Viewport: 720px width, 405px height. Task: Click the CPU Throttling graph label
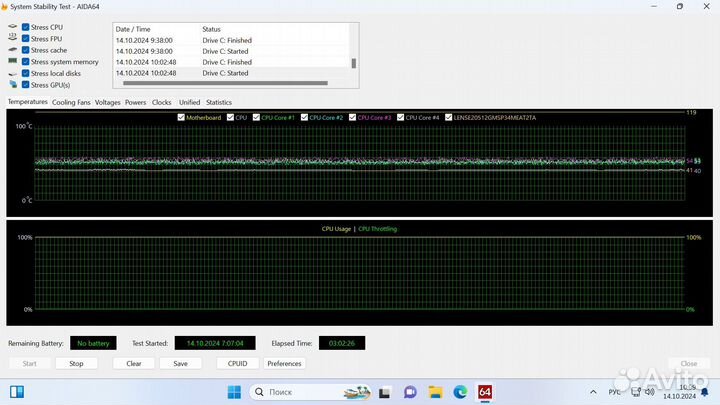point(377,229)
